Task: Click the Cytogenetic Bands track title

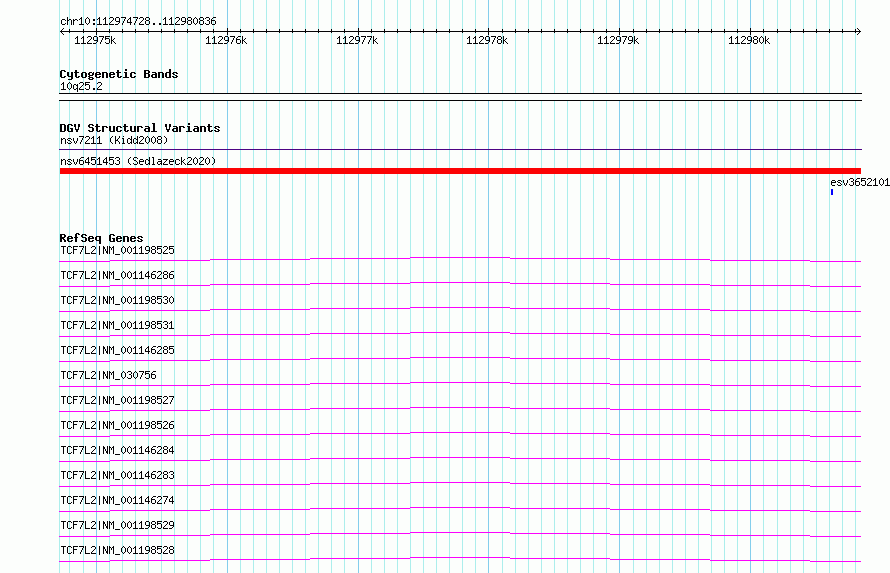Action: 119,74
